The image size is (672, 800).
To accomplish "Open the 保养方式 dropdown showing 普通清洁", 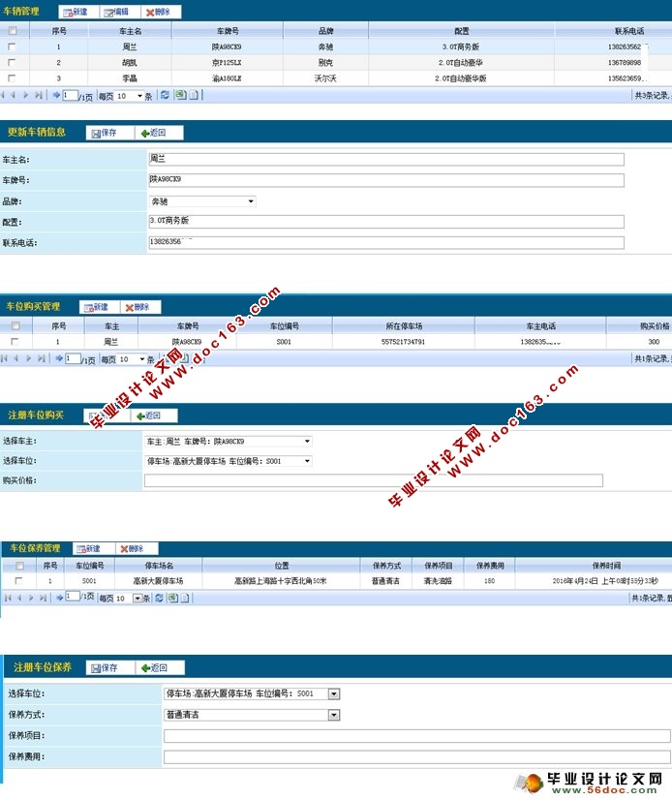I will pos(252,715).
